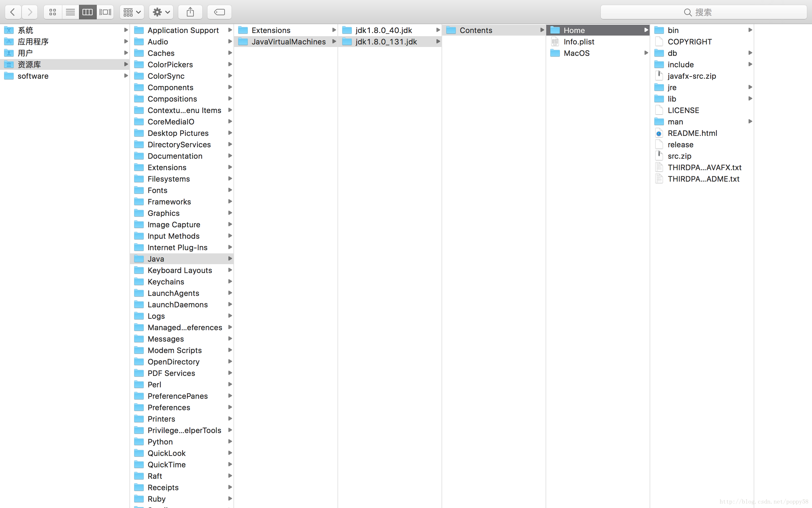Image resolution: width=812 pixels, height=508 pixels.
Task: Click the search field
Action: tap(704, 12)
